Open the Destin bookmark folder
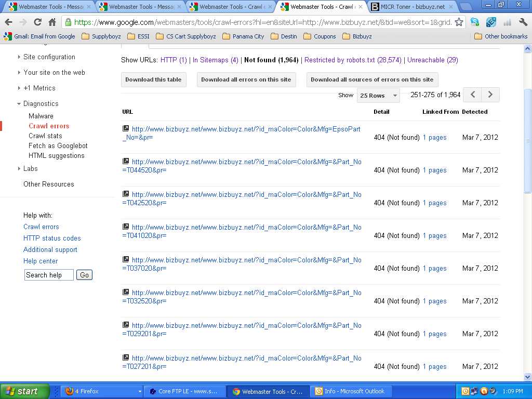 (x=284, y=36)
